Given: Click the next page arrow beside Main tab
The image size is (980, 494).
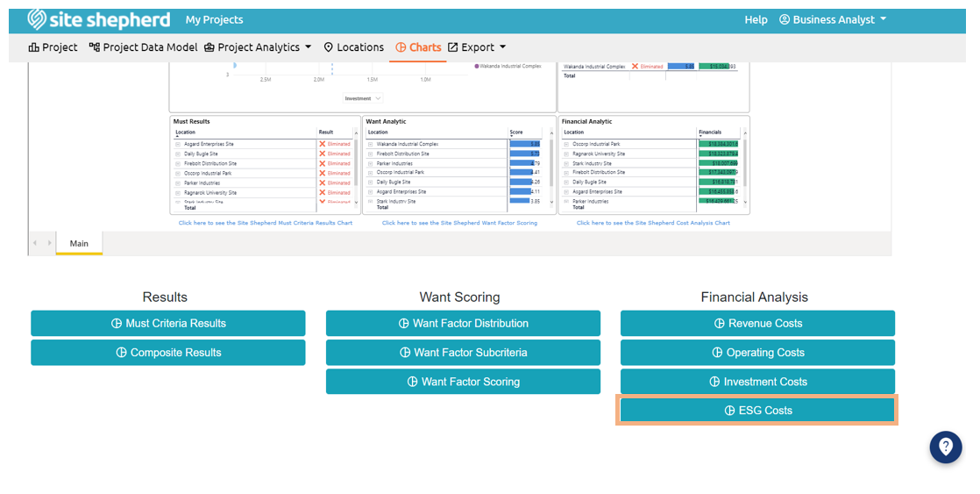Looking at the screenshot, I should click(x=49, y=243).
